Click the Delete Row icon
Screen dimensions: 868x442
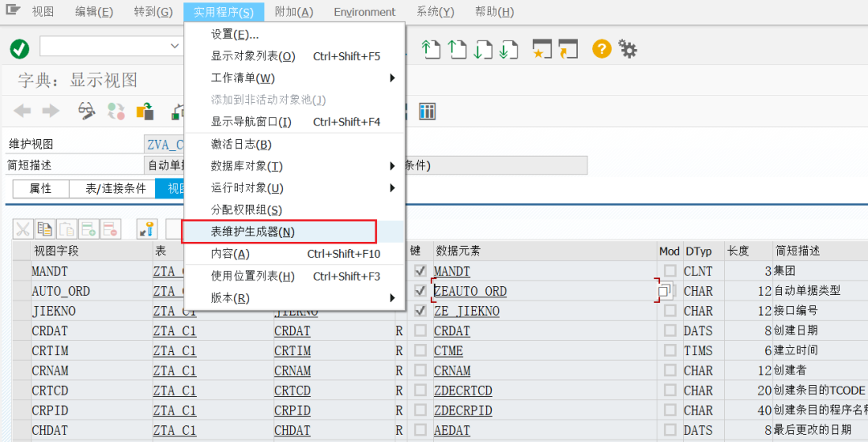pos(111,228)
